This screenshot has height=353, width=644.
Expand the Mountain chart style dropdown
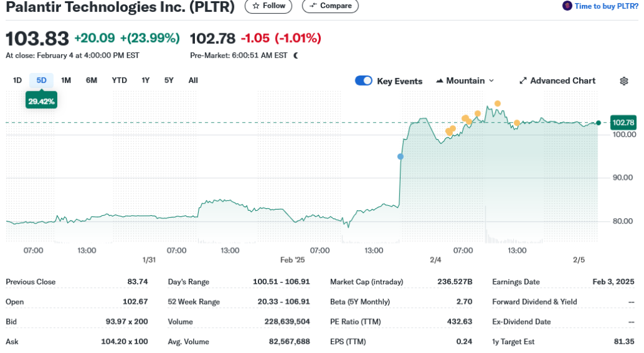point(491,81)
